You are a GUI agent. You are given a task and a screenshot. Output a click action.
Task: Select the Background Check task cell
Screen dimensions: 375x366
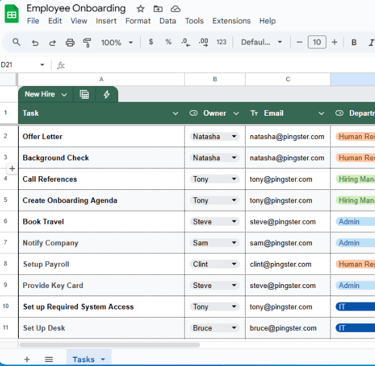pyautogui.click(x=101, y=158)
